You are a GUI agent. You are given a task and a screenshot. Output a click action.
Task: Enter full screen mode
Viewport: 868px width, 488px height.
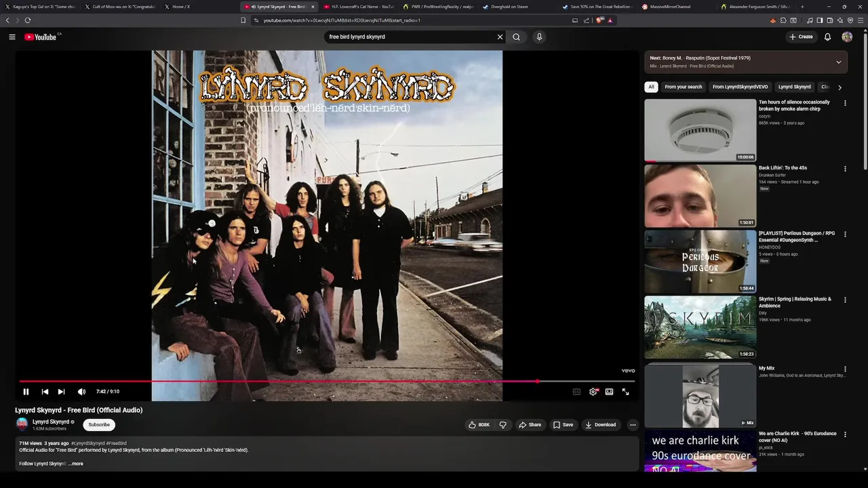625,392
